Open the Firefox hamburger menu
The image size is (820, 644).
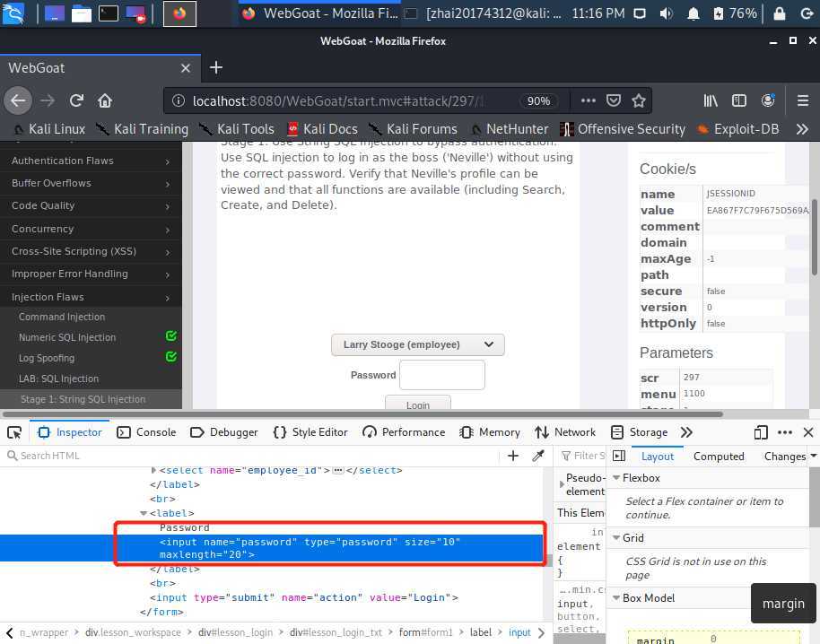803,100
